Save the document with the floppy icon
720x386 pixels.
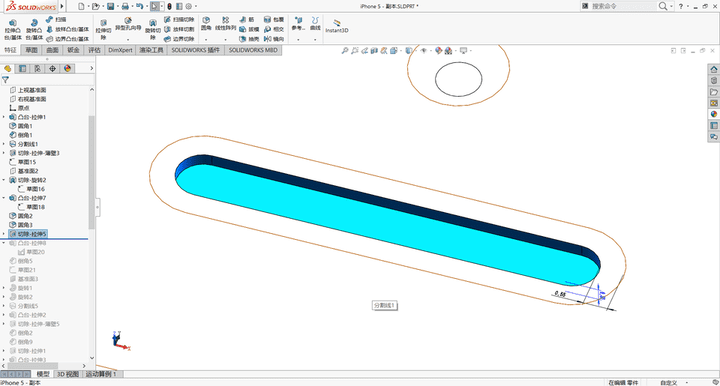pyautogui.click(x=110, y=6)
